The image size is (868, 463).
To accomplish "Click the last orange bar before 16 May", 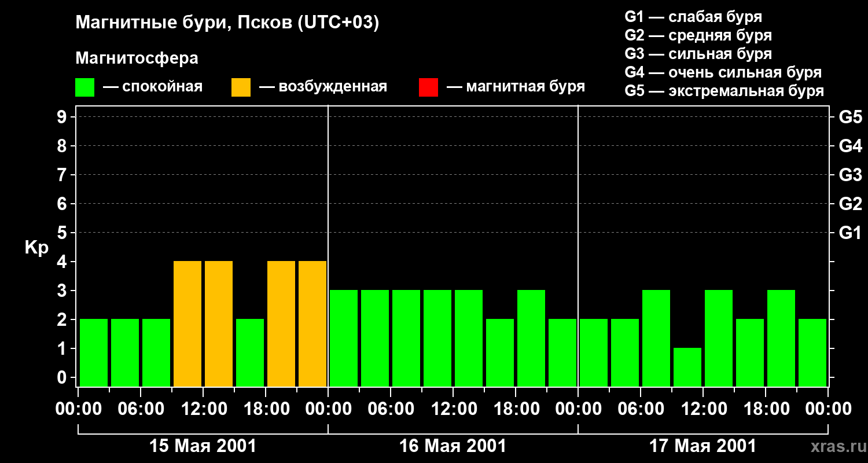I will pos(312,324).
